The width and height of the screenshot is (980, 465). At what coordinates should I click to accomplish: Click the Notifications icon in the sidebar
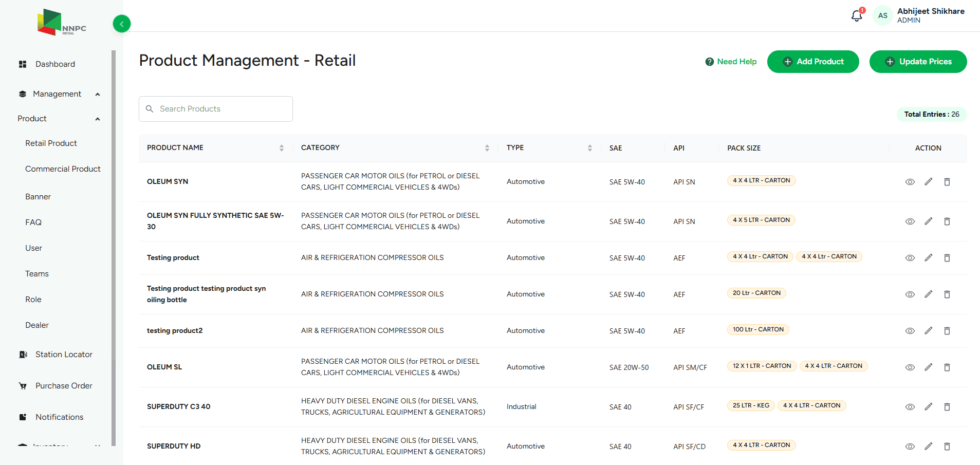tap(23, 417)
